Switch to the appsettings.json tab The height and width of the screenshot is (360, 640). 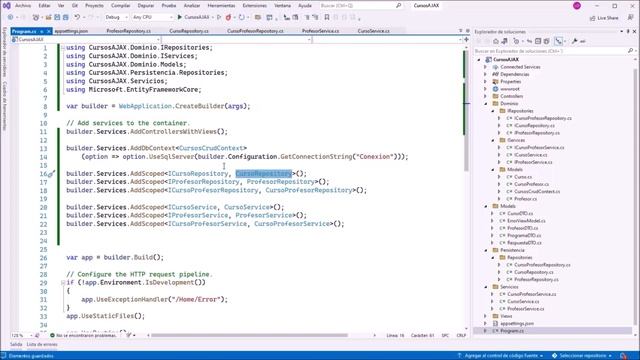(71, 31)
